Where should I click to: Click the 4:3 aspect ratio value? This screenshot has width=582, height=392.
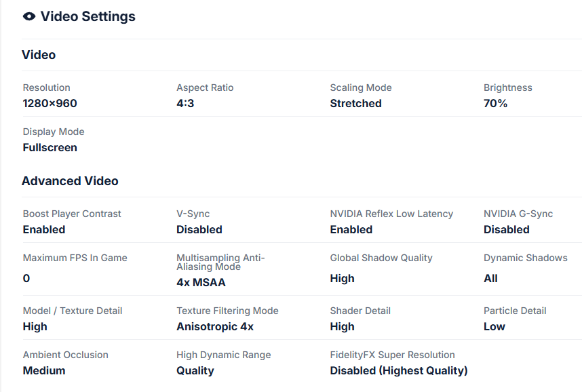point(185,104)
